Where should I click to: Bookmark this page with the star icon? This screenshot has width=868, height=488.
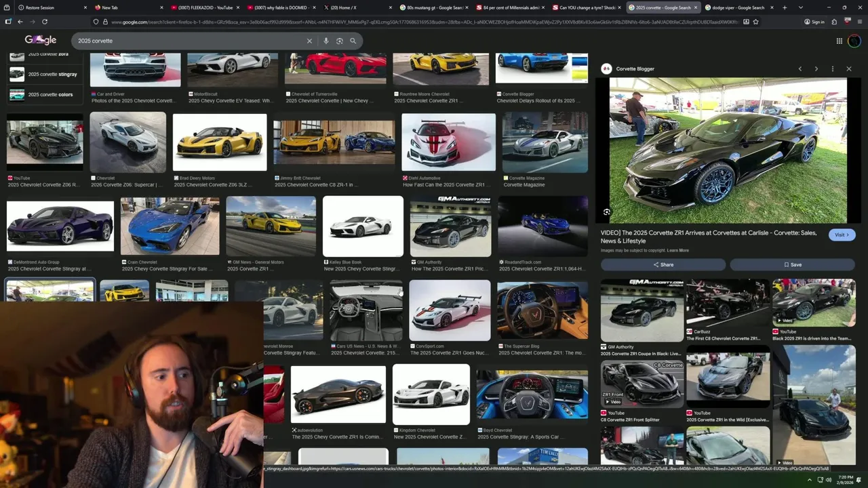click(x=755, y=22)
